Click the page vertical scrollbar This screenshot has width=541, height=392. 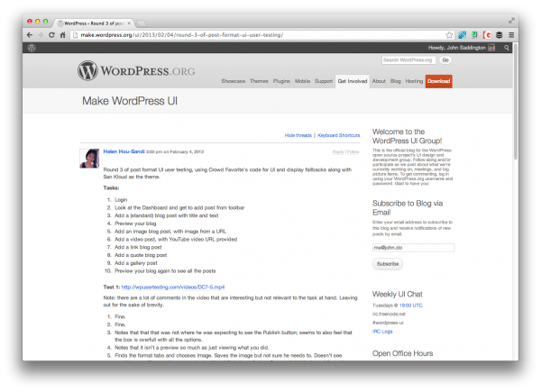click(516, 101)
